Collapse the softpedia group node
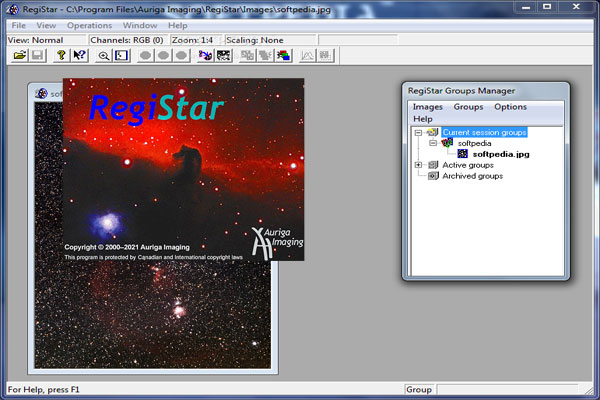Viewport: 600px width, 400px height. [x=433, y=143]
